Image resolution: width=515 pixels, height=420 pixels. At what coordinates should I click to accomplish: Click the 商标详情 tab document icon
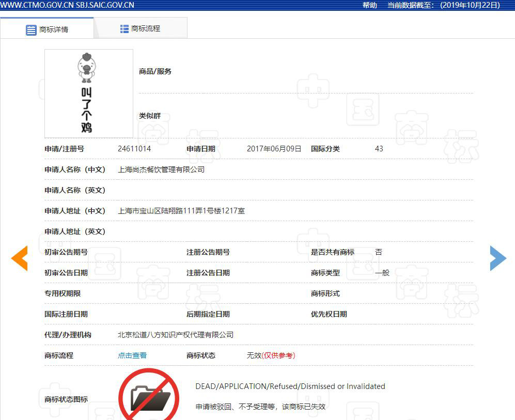(x=31, y=29)
